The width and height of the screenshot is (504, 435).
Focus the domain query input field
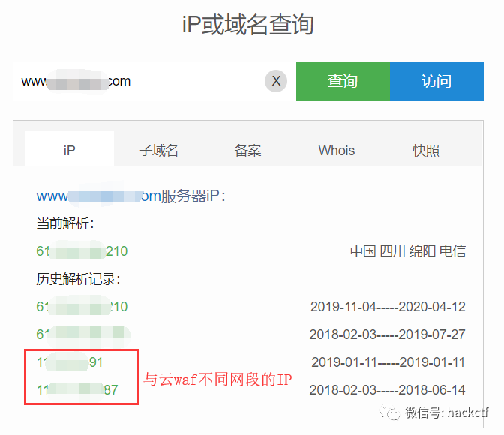(154, 81)
